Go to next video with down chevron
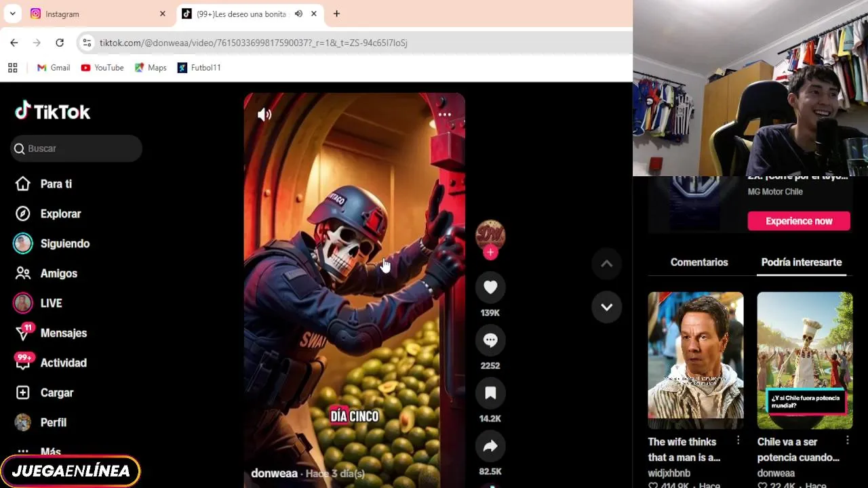Viewport: 868px width, 488px height. pos(606,307)
